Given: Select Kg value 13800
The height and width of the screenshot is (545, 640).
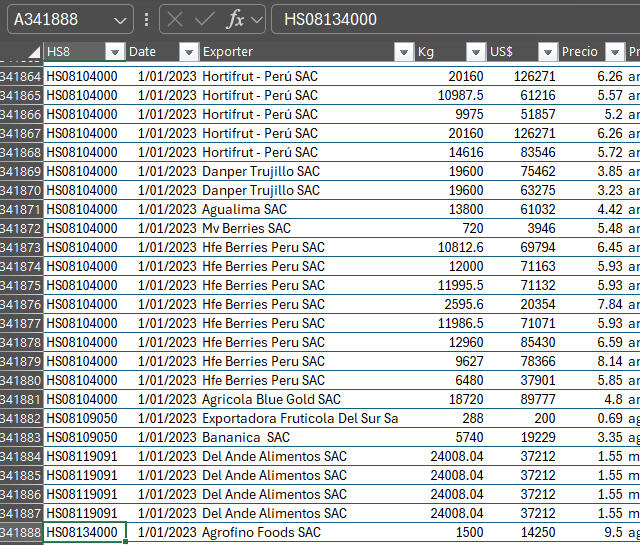Looking at the screenshot, I should tap(450, 209).
